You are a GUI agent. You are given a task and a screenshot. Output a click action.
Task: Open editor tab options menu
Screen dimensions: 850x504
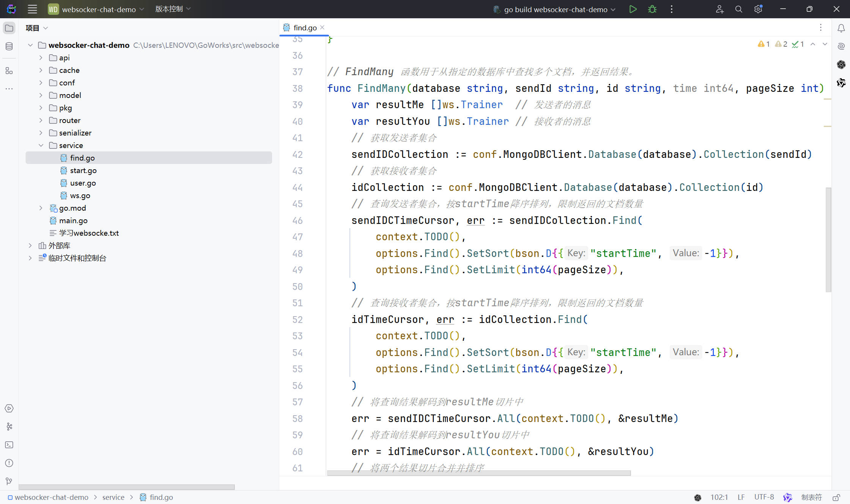(821, 27)
